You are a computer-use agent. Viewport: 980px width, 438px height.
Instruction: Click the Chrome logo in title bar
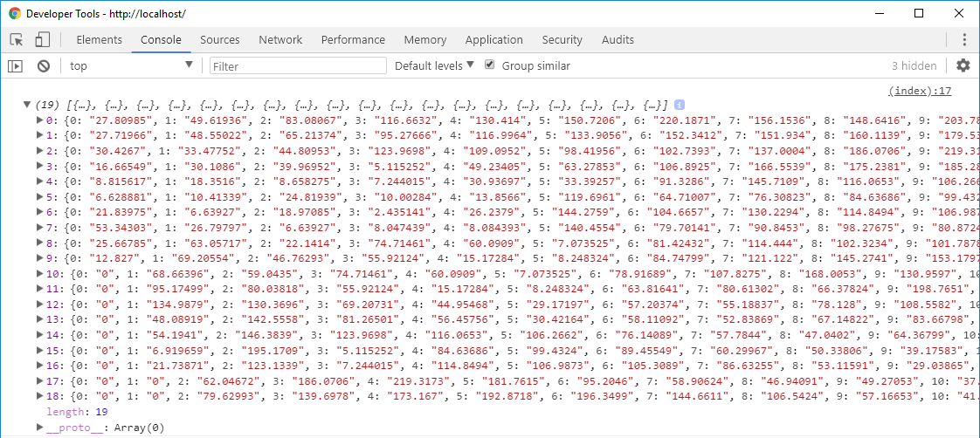pyautogui.click(x=14, y=13)
